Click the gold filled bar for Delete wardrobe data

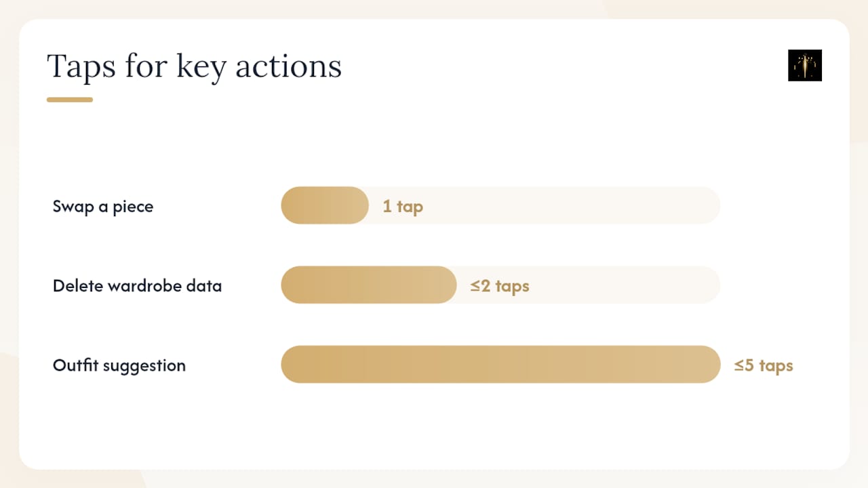coord(369,285)
